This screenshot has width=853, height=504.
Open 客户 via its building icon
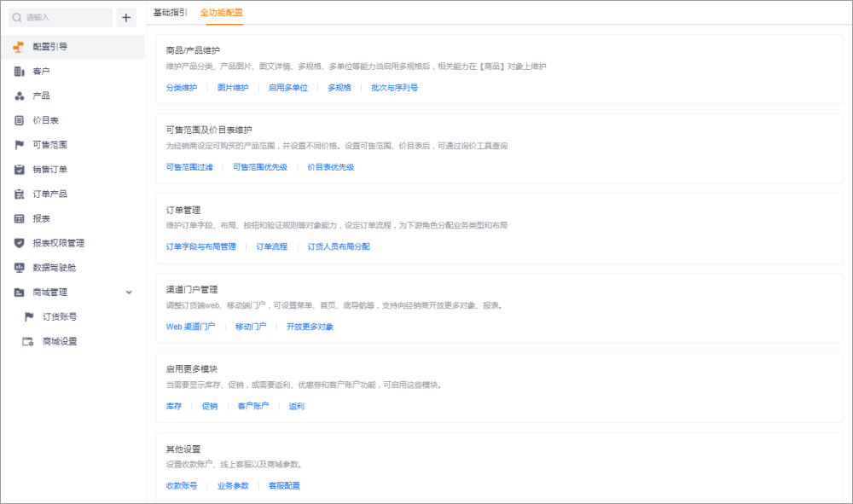[x=19, y=72]
